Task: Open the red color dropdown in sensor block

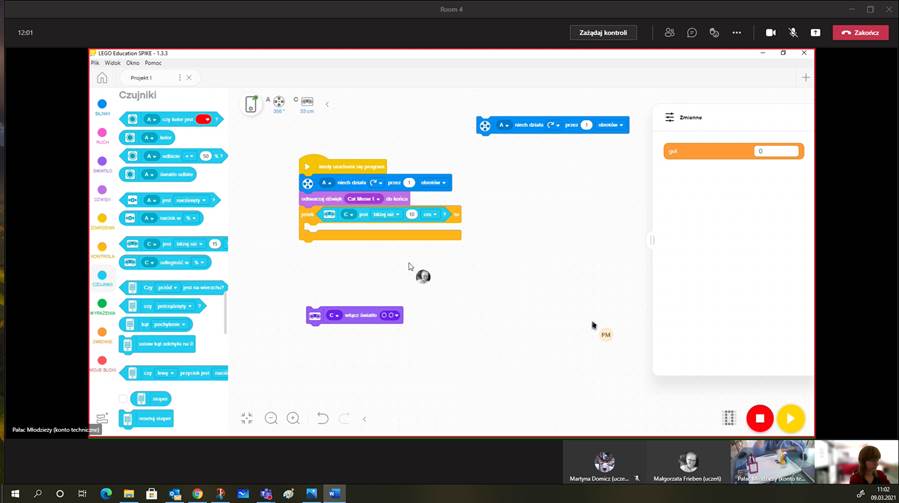Action: (x=204, y=119)
